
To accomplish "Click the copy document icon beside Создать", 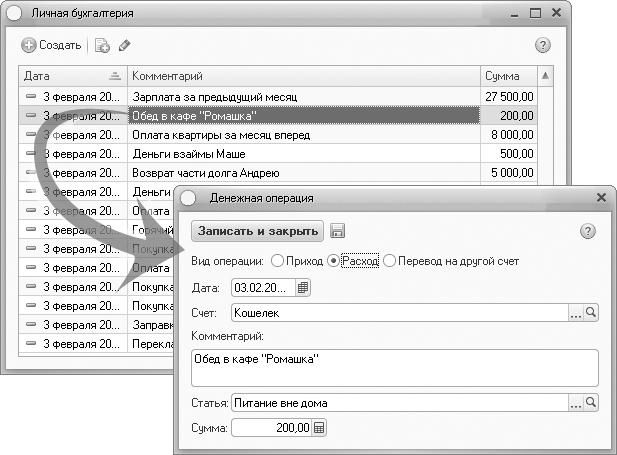I will 101,45.
